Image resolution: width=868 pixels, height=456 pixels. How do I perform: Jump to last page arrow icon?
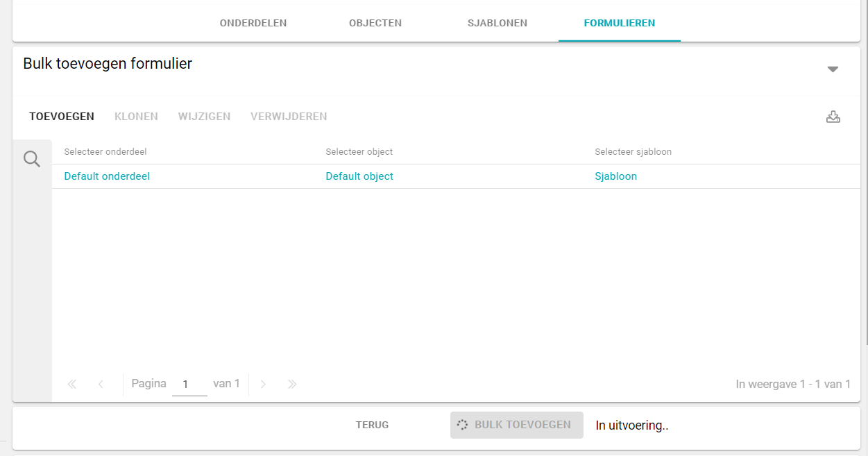292,384
